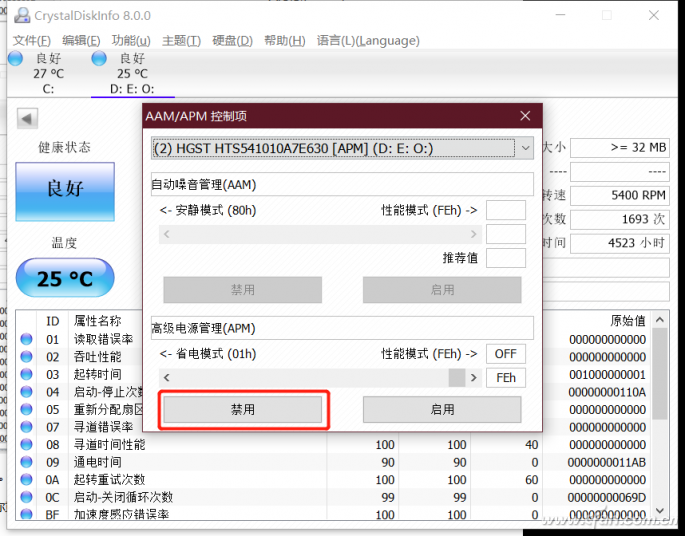The image size is (685, 536).
Task: Close the AAM/APM 控制项 dialog
Action: tap(525, 116)
